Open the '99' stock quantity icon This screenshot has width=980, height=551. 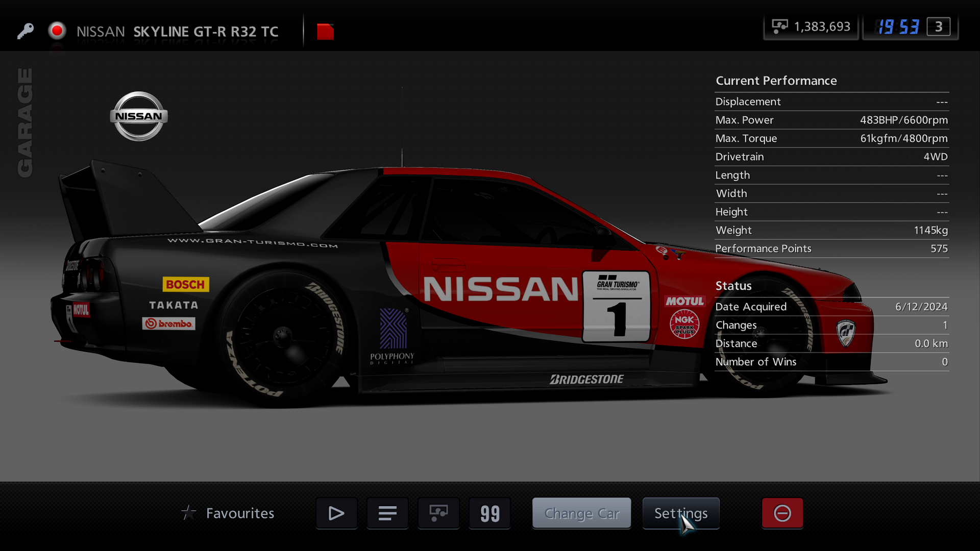coord(489,513)
